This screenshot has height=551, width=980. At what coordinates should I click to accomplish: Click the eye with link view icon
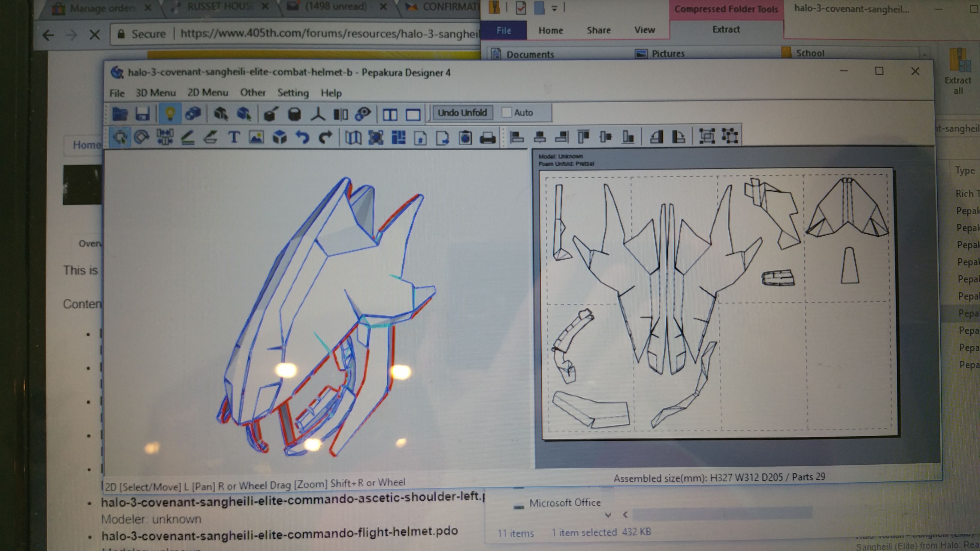coord(363,114)
